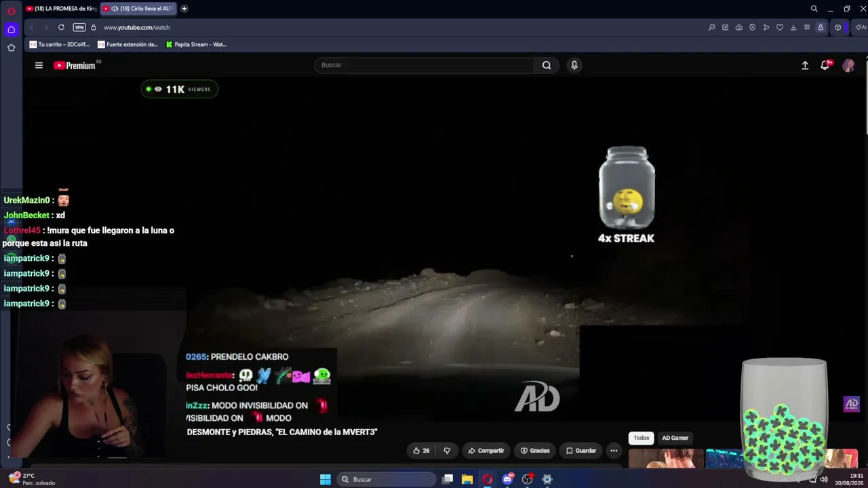This screenshot has height=488, width=868.
Task: Send a Gracias super thanks
Action: click(535, 451)
